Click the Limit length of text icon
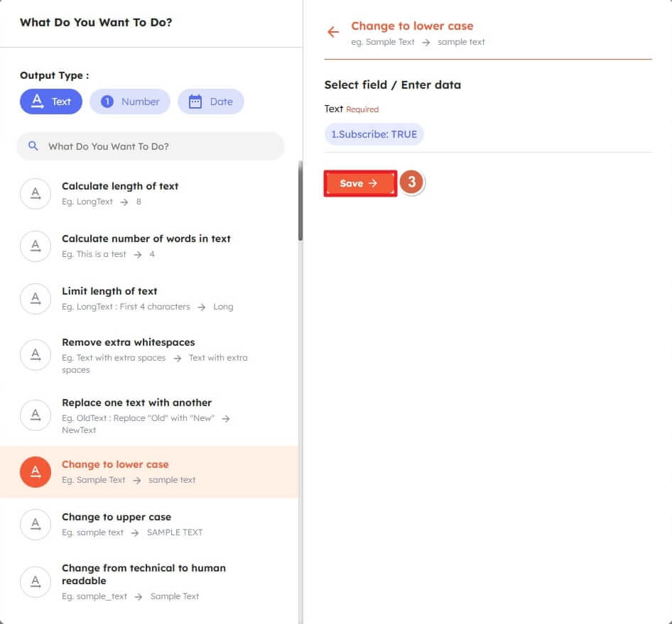This screenshot has height=624, width=672. pos(36,298)
